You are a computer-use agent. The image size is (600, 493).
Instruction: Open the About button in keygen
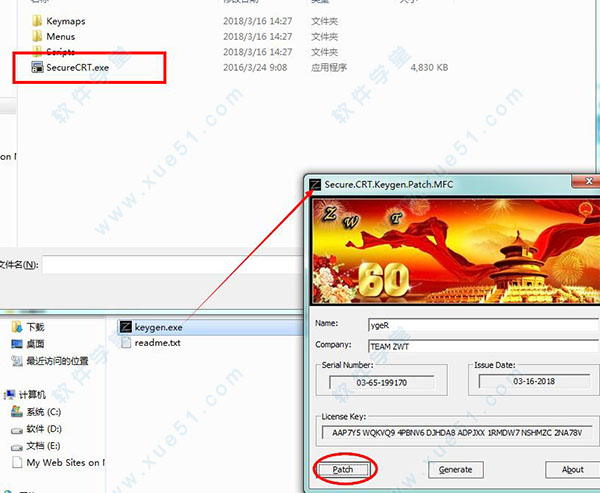tap(572, 469)
